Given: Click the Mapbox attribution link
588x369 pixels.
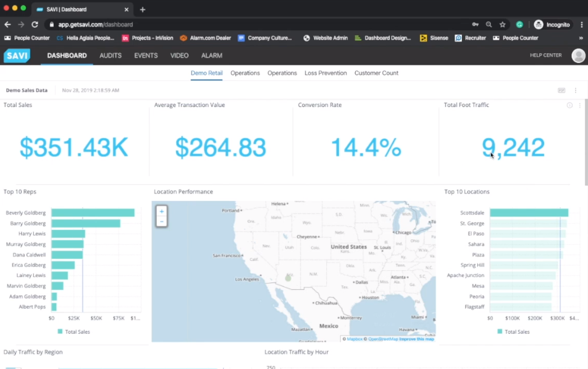Looking at the screenshot, I should click(355, 339).
